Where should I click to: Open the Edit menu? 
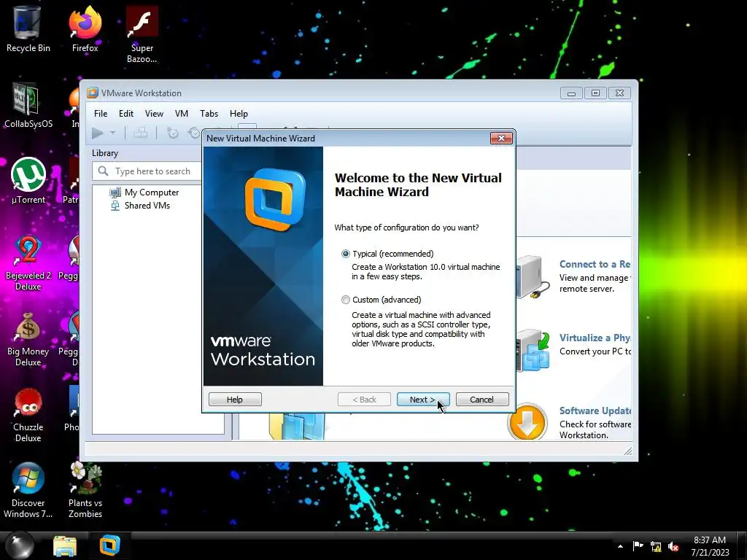point(126,113)
